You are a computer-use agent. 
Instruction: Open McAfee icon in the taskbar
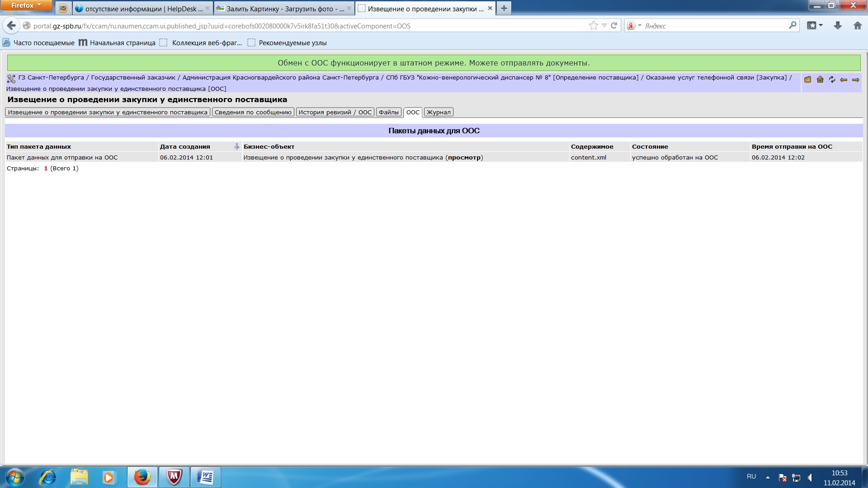coord(174,477)
